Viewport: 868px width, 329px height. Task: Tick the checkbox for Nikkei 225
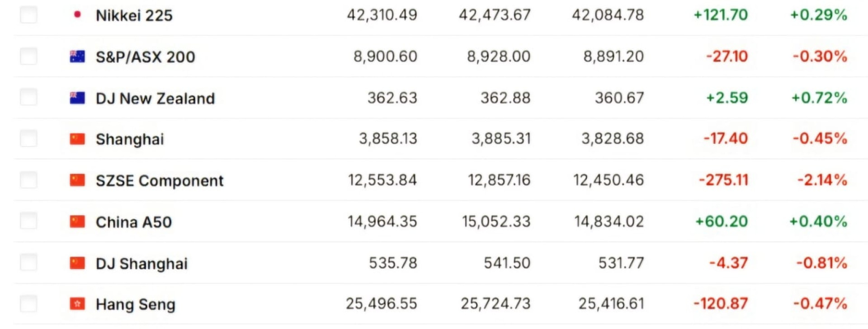tap(28, 15)
